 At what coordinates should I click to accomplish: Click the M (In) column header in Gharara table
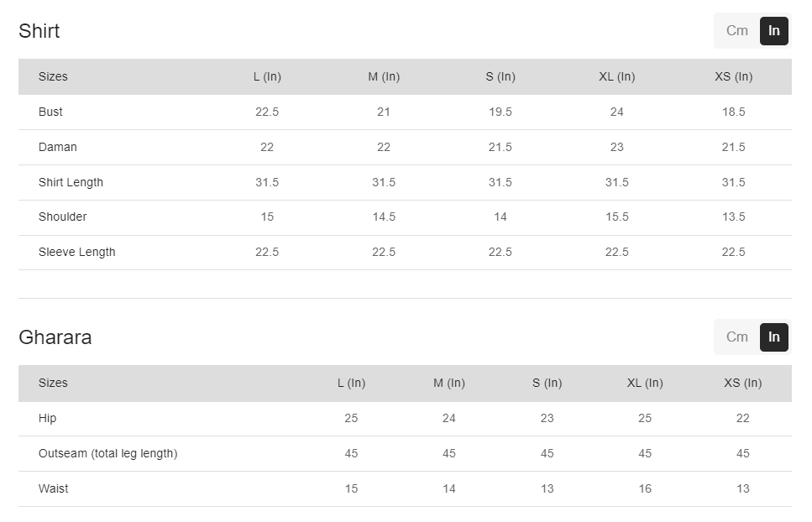[449, 383]
